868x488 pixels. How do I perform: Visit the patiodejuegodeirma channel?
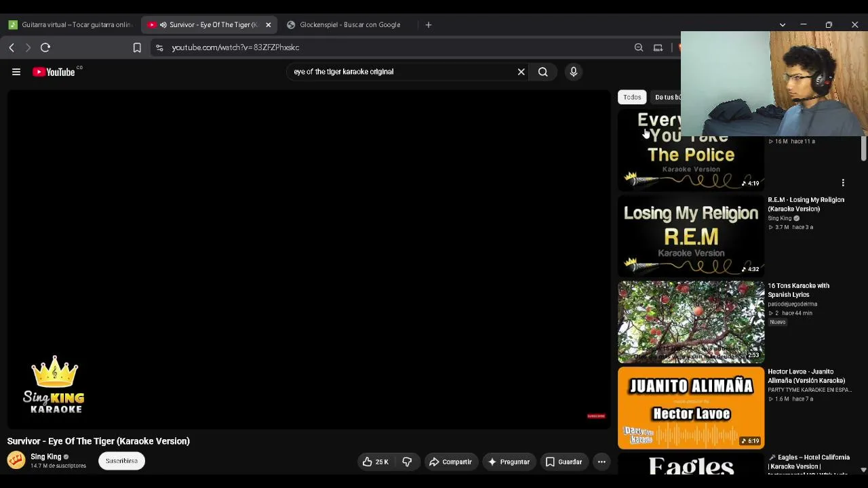pyautogui.click(x=792, y=304)
